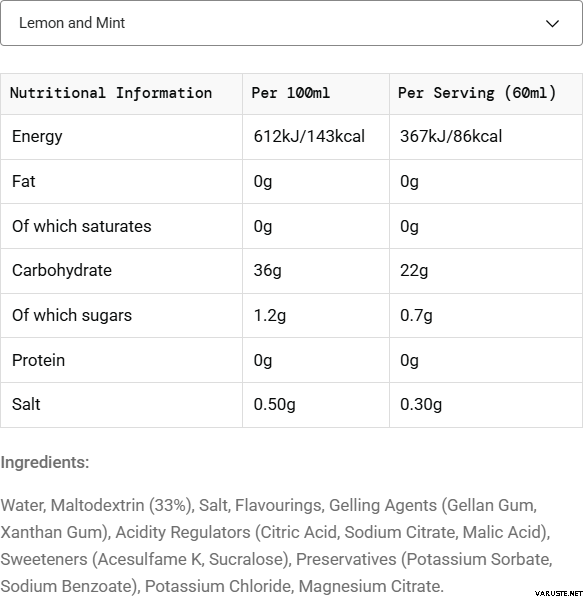Click the Of which saturates row label
Image resolution: width=583 pixels, height=596 pixels.
click(x=82, y=226)
